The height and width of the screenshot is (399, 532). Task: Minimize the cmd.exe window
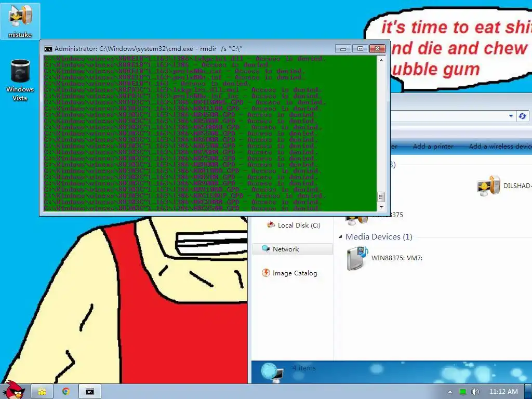pos(343,49)
